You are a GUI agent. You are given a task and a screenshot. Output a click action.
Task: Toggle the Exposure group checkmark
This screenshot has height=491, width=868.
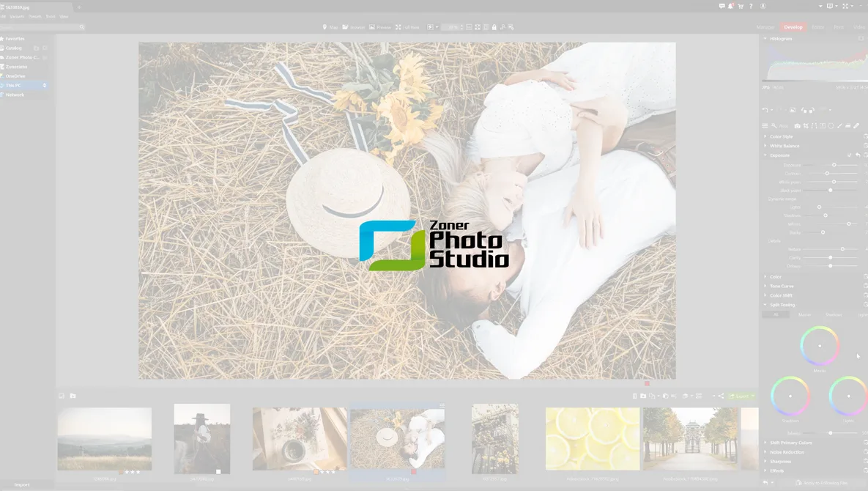point(849,155)
